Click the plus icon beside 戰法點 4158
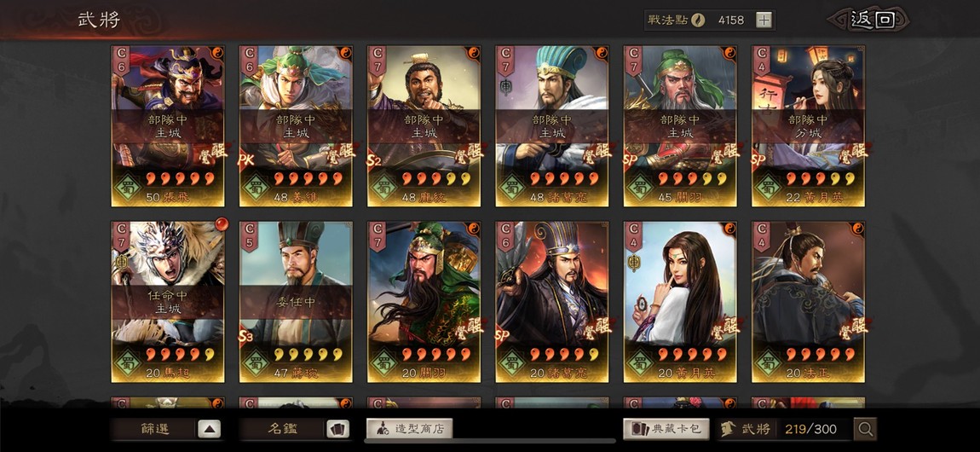 tap(764, 20)
